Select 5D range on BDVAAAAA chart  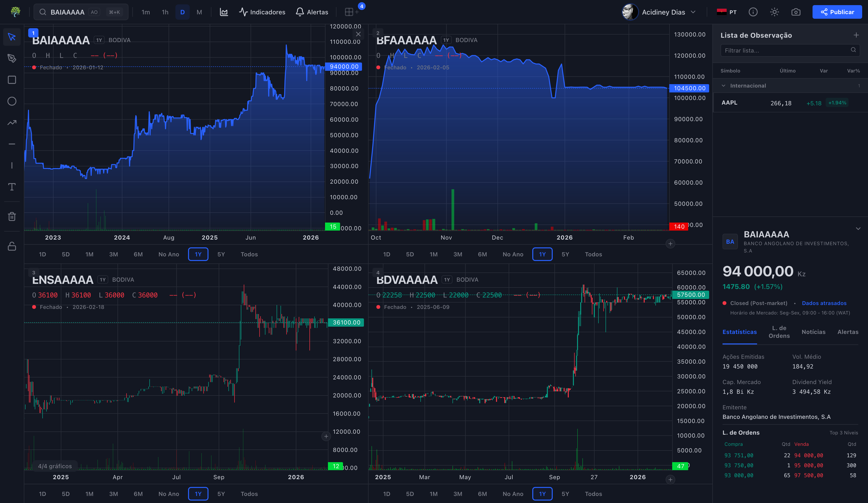point(409,494)
